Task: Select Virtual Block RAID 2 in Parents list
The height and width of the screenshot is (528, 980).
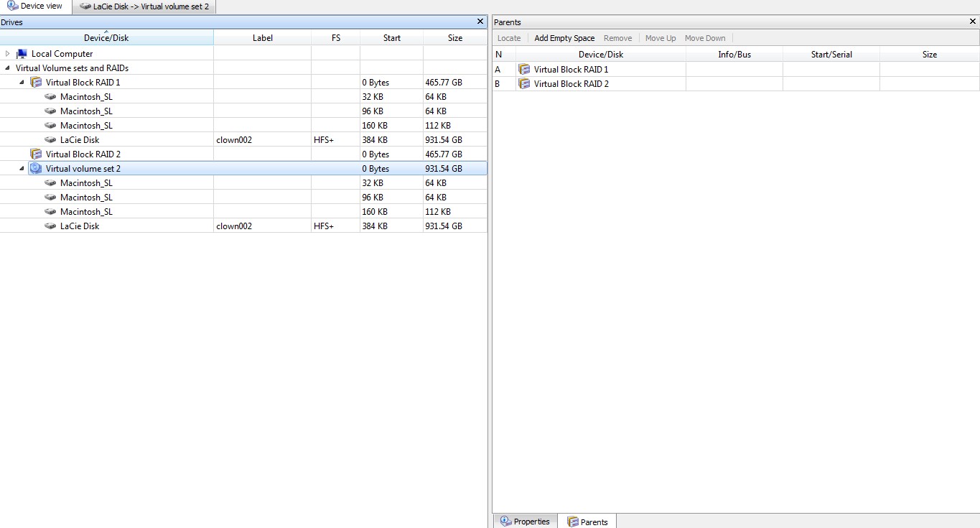Action: (571, 84)
